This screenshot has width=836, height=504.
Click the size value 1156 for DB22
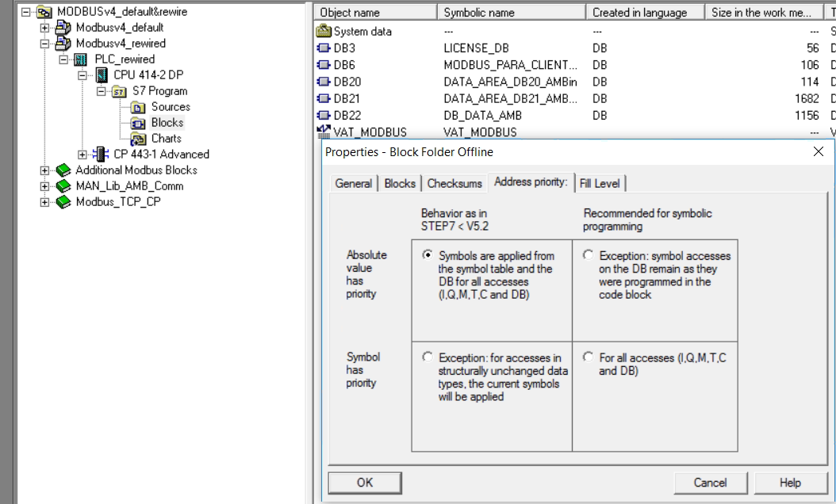pos(806,116)
